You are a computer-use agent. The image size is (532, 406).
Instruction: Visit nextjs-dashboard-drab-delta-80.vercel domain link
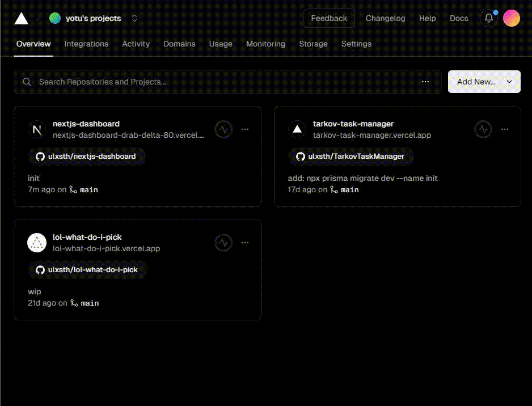(129, 135)
